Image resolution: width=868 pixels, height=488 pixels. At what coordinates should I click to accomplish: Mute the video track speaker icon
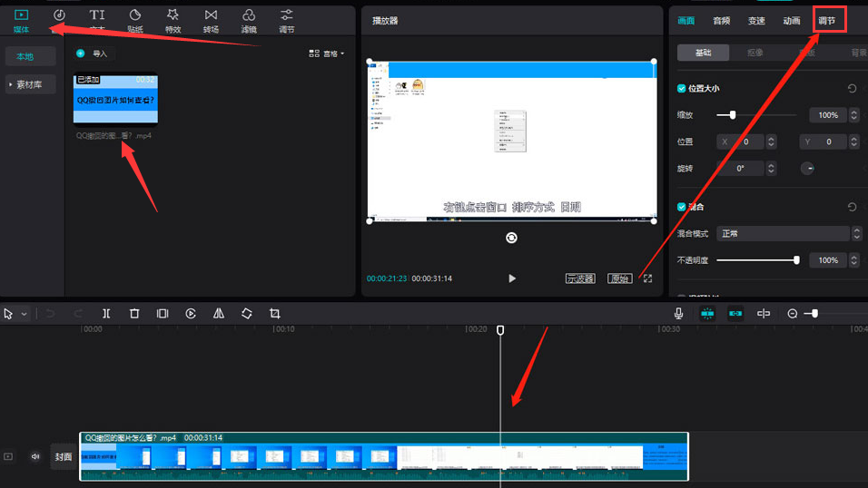pyautogui.click(x=35, y=457)
